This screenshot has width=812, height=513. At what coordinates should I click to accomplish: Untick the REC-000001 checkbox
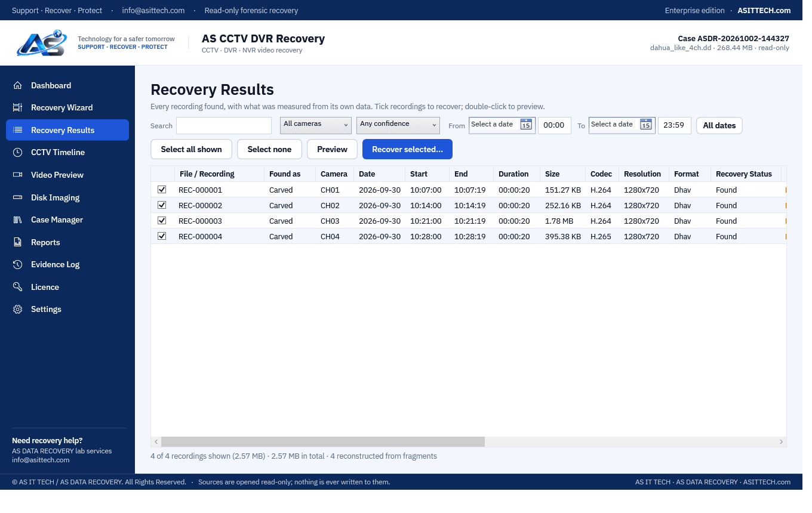point(162,190)
